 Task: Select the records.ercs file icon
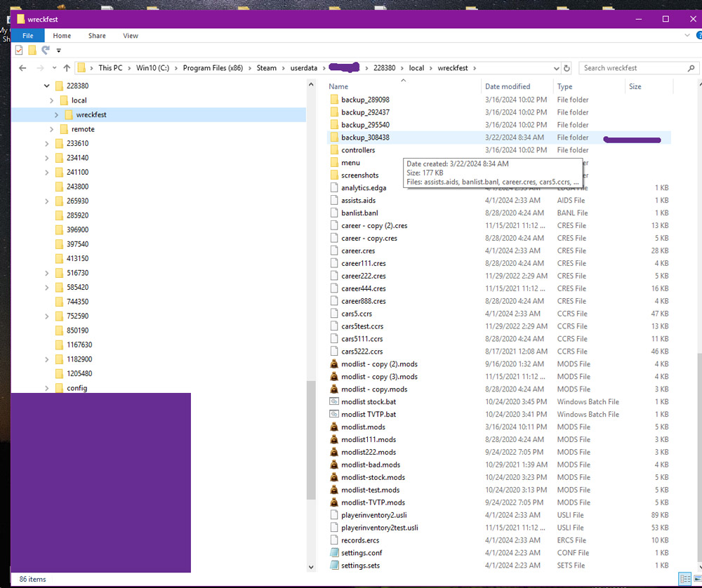click(x=334, y=540)
